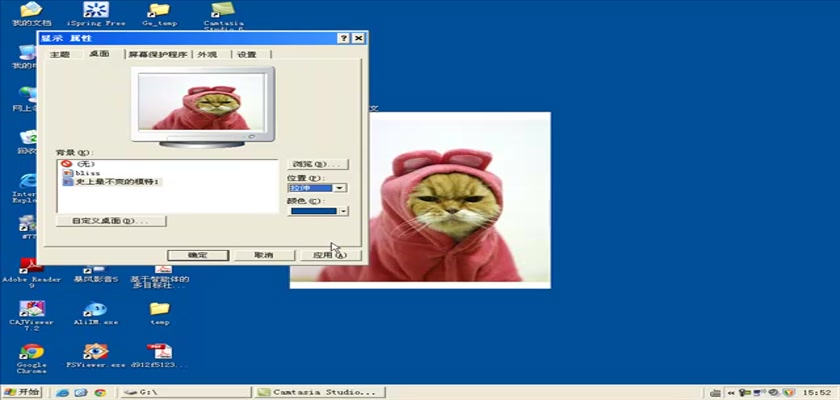
Task: Launch Chrome from quick launch bar
Action: tap(100, 393)
